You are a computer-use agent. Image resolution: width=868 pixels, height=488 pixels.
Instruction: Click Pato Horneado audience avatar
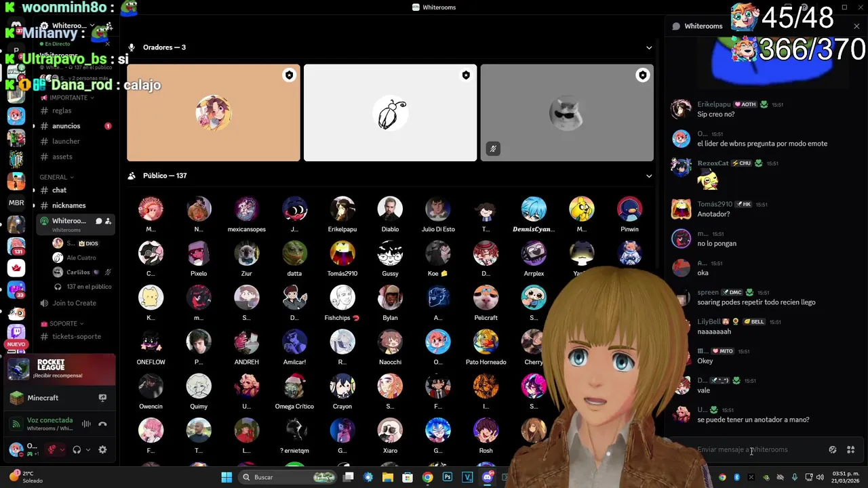click(486, 342)
